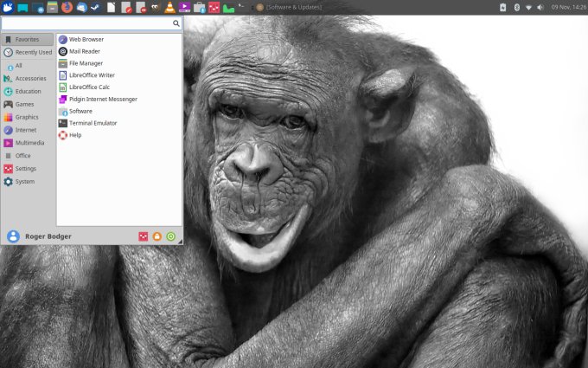Click the menu search field
Image resolution: width=588 pixels, height=368 pixels.
tap(86, 24)
